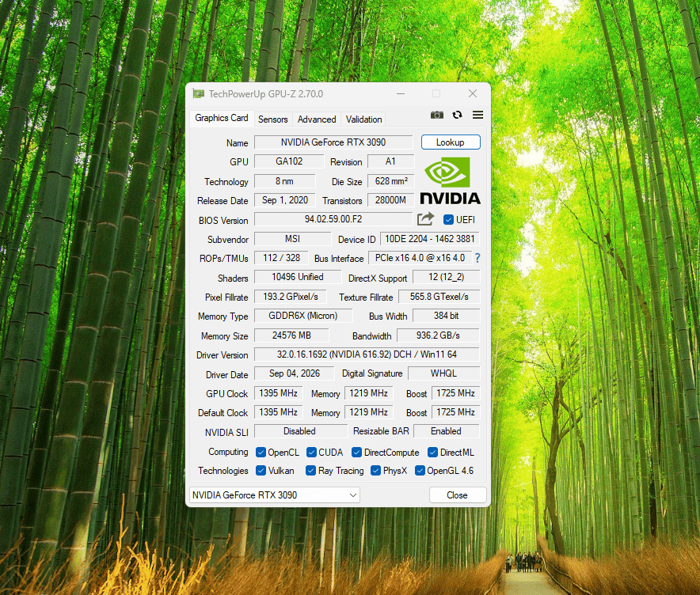Click the ROPs/TMUs value 112 / 328

tap(281, 258)
